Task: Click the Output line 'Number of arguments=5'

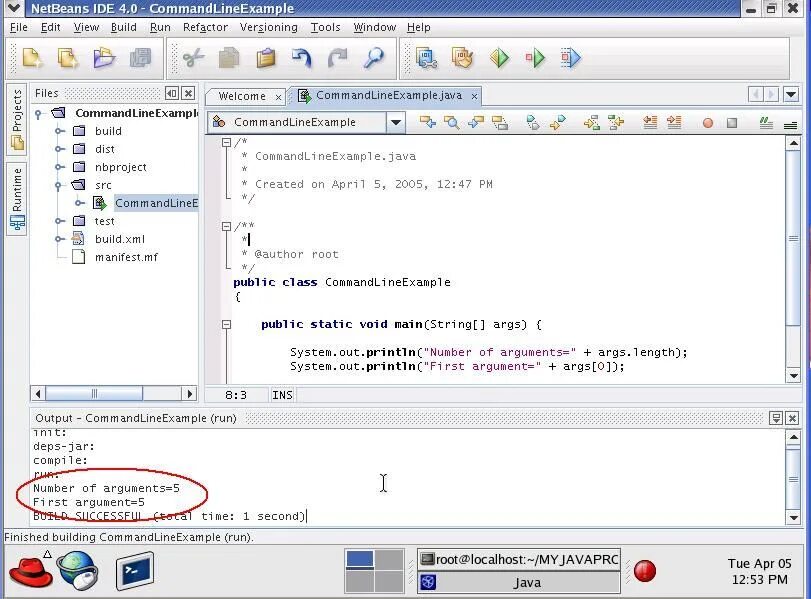Action: (x=106, y=488)
